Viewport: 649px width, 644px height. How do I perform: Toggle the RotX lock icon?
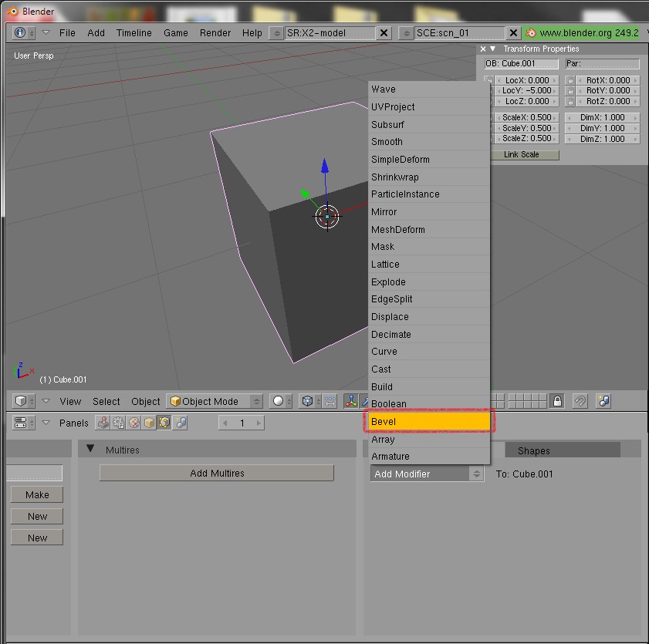(570, 80)
